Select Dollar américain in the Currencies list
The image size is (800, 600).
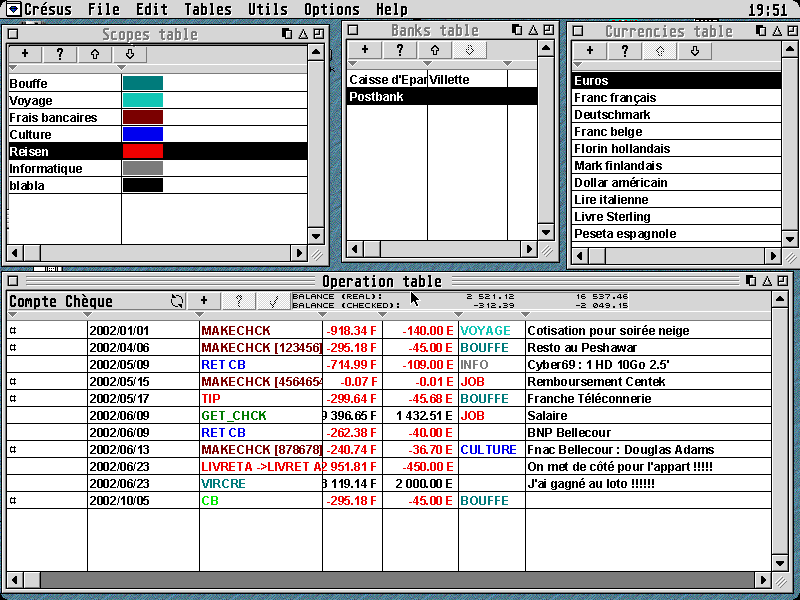pos(620,183)
